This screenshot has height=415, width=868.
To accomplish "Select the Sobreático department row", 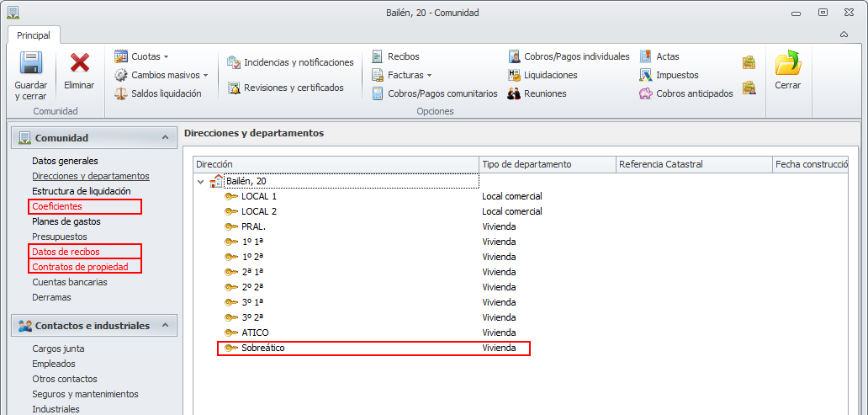I will point(264,348).
